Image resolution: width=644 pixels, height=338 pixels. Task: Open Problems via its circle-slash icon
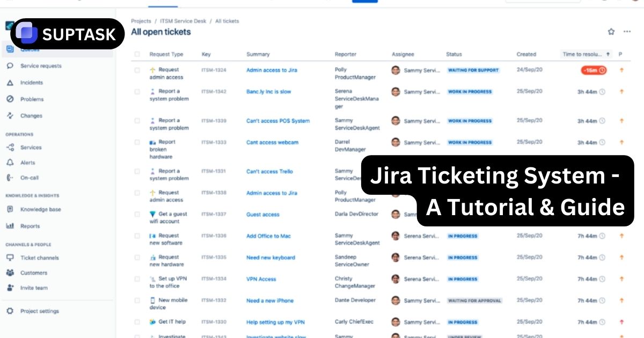click(x=10, y=99)
